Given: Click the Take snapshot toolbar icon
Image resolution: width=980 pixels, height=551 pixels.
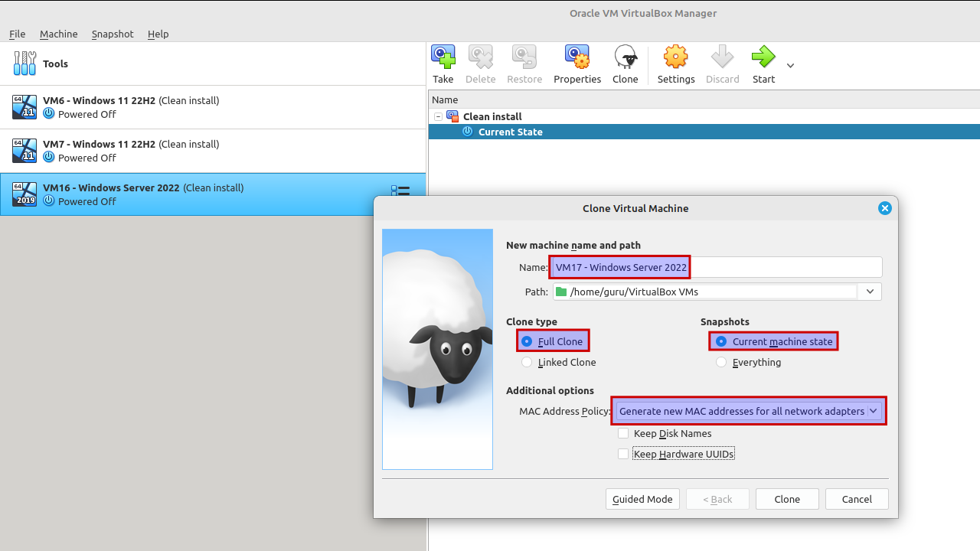Looking at the screenshot, I should pos(443,57).
